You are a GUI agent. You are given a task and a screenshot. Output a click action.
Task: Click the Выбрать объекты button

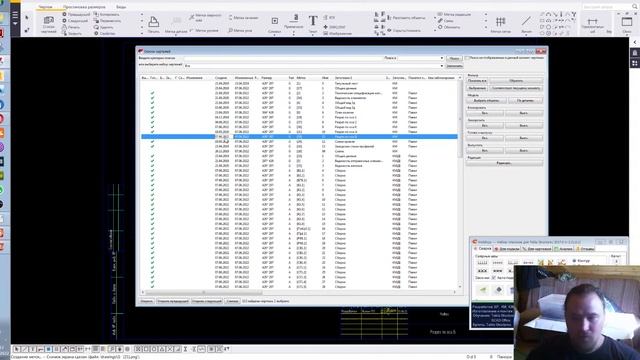(x=487, y=100)
